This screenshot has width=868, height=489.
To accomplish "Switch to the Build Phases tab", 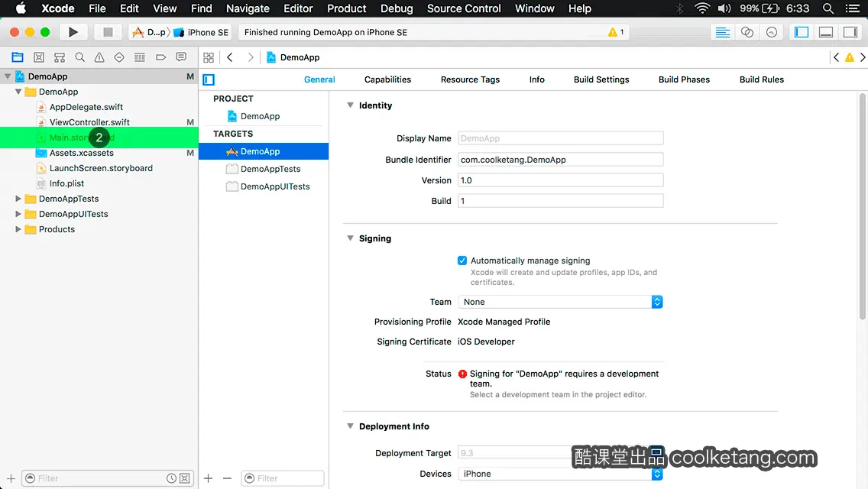I will click(684, 79).
